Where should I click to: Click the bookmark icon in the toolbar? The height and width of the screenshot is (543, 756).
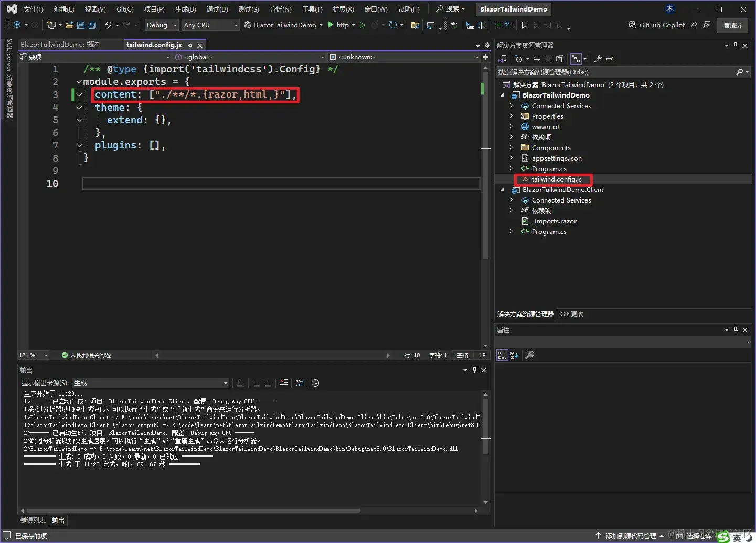tap(524, 25)
